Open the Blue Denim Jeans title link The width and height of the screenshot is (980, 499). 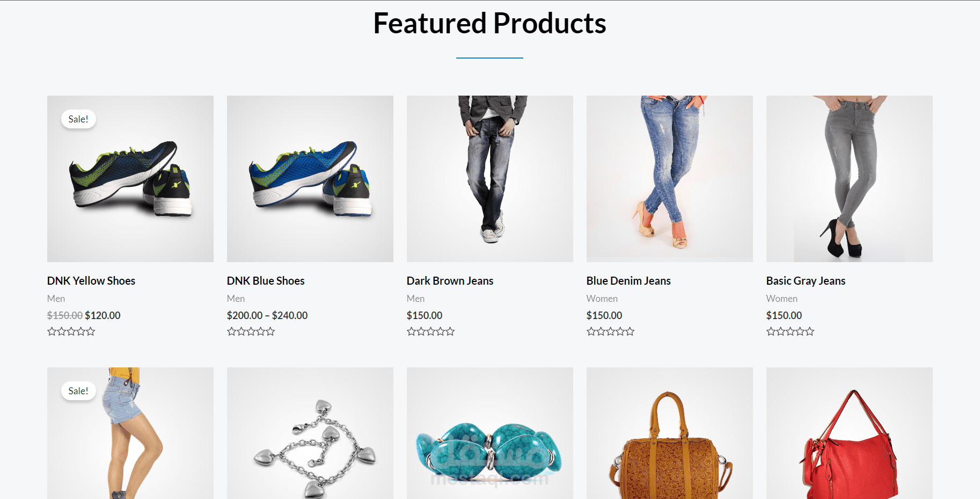point(628,281)
